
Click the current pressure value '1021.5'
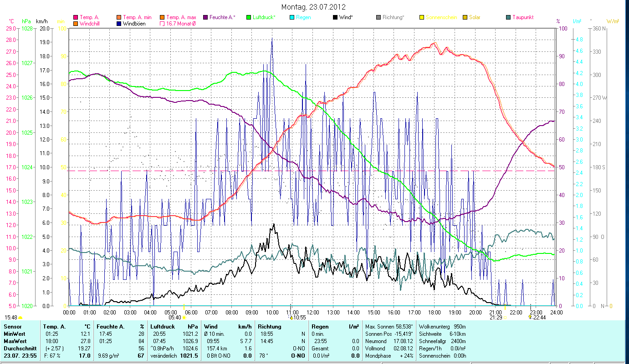(x=189, y=356)
